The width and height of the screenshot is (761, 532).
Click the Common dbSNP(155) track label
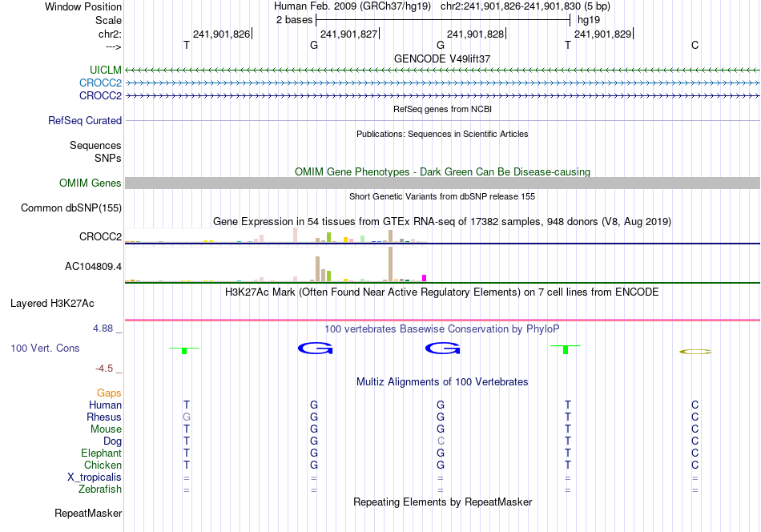pyautogui.click(x=71, y=208)
